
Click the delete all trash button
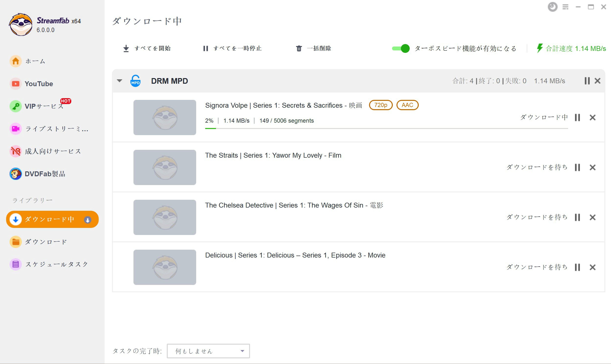click(x=313, y=48)
